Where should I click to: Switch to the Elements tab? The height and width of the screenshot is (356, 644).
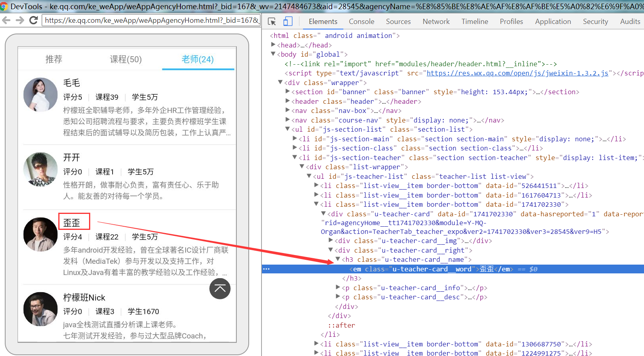[323, 22]
